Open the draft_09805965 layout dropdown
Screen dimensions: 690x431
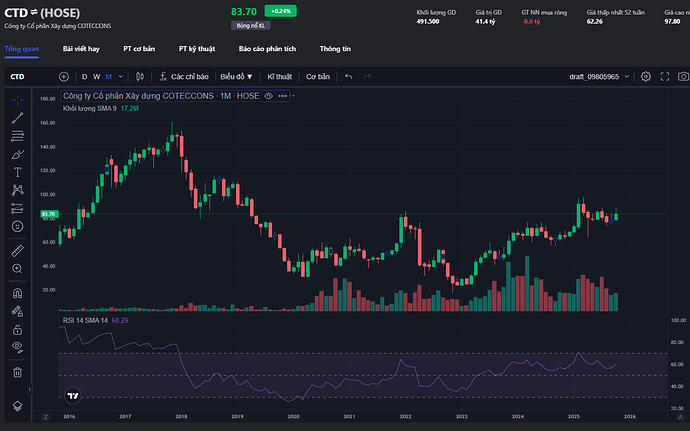[x=600, y=76]
